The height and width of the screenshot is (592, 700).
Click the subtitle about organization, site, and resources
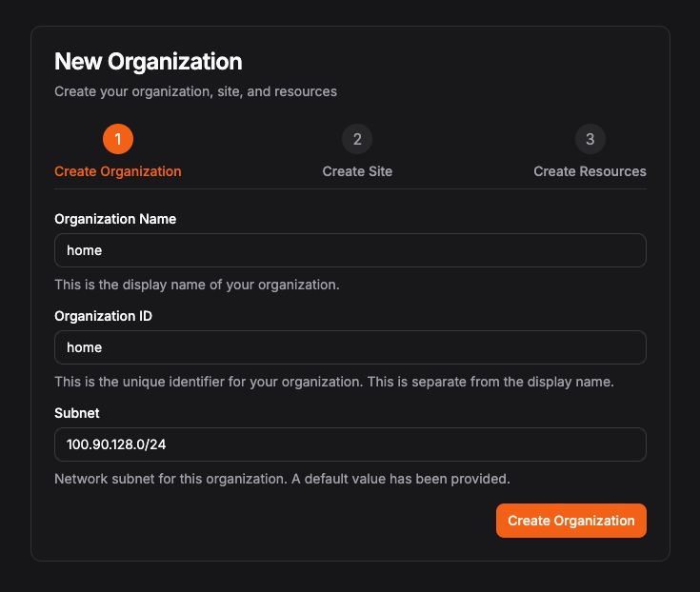click(195, 92)
